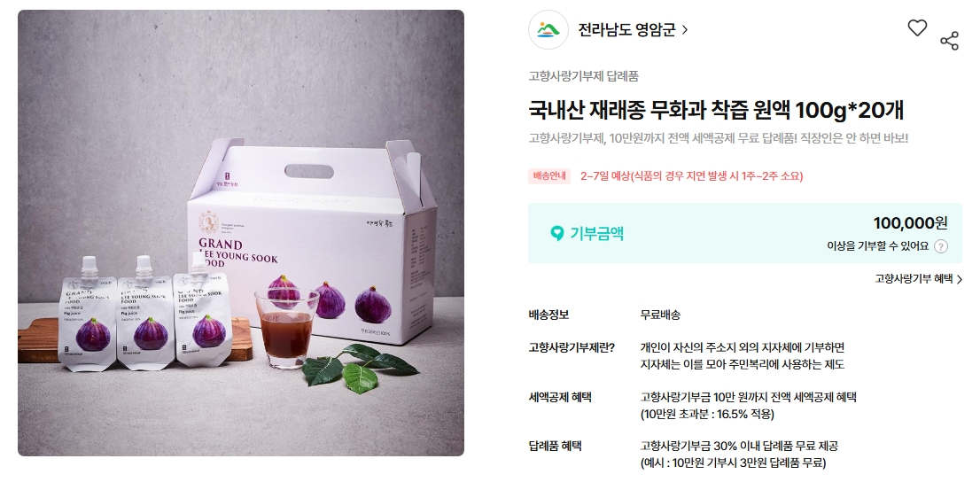Click the 고향사랑기부제란? row label

[572, 347]
